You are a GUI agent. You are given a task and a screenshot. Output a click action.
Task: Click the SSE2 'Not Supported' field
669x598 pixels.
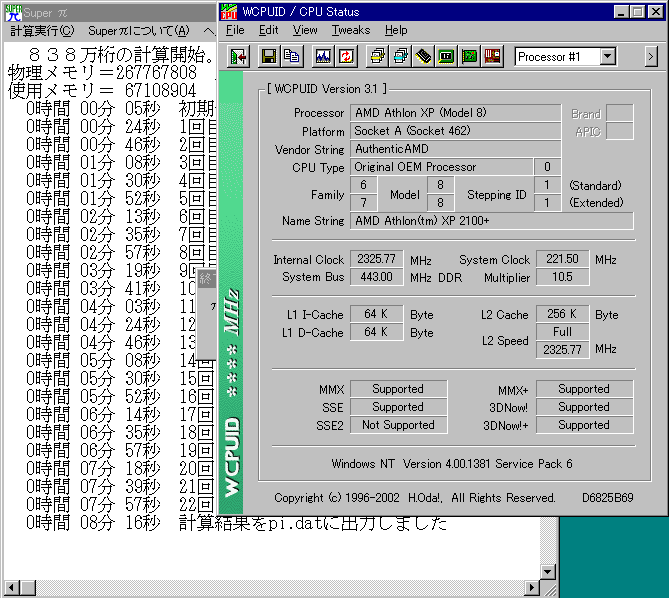(x=398, y=425)
